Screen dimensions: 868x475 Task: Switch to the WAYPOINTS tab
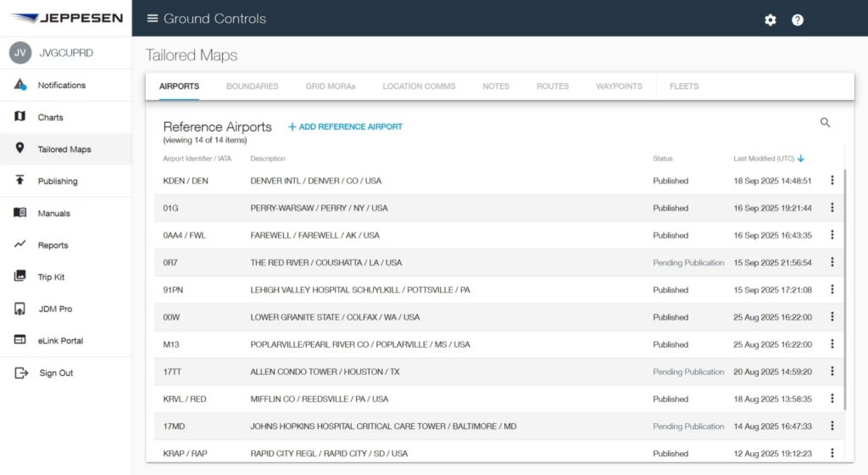(x=619, y=87)
